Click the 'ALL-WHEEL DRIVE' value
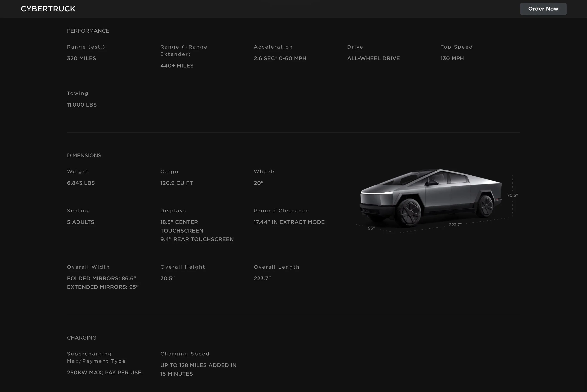The height and width of the screenshot is (392, 587). click(x=373, y=58)
